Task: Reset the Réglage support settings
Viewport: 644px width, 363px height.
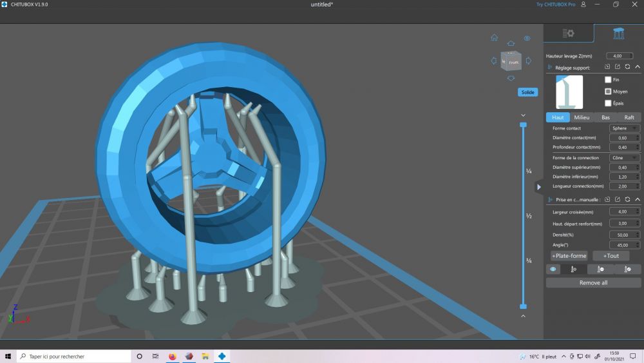Action: click(x=627, y=66)
